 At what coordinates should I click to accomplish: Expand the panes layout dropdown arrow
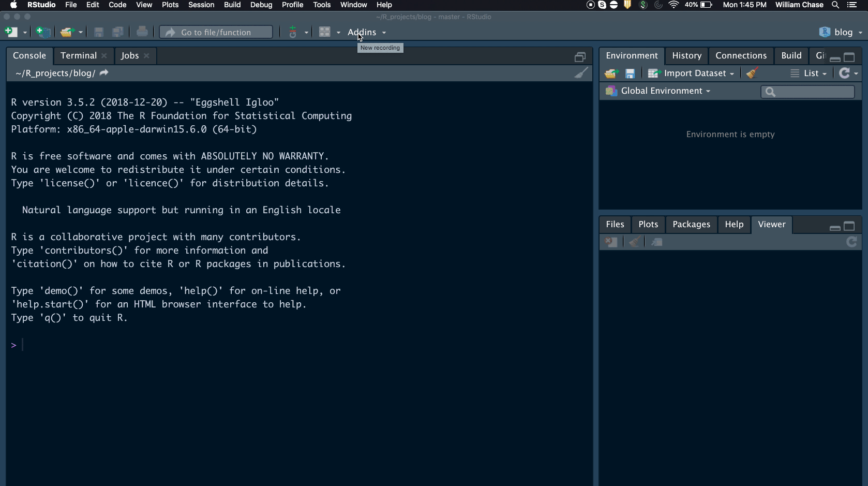(338, 33)
